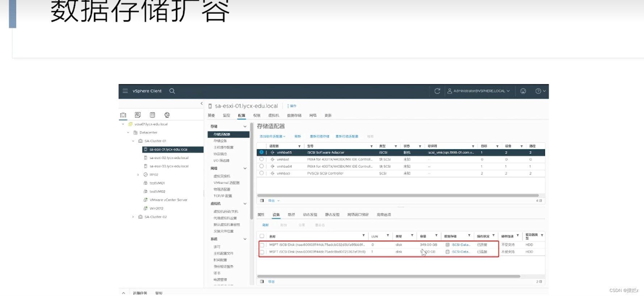Check the LUN 1 iSCSI disk row
Screen dimensions: 644x296
(x=262, y=252)
